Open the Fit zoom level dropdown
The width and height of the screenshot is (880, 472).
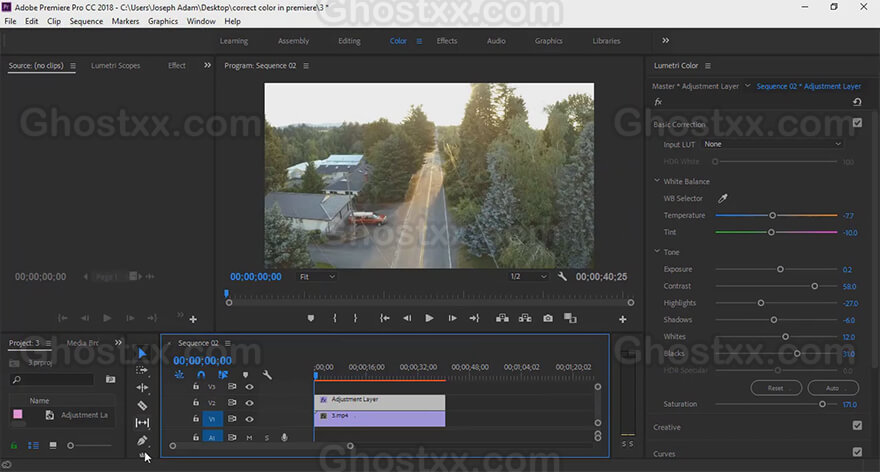(317, 277)
